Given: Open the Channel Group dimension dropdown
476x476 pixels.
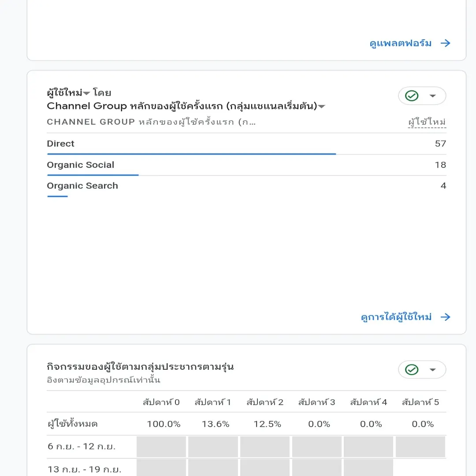Looking at the screenshot, I should [321, 106].
